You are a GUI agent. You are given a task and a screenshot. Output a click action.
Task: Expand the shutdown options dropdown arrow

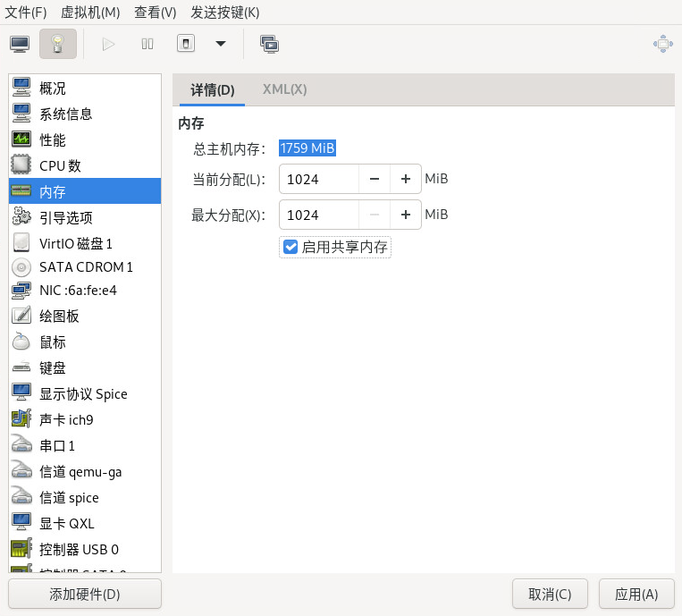[221, 44]
